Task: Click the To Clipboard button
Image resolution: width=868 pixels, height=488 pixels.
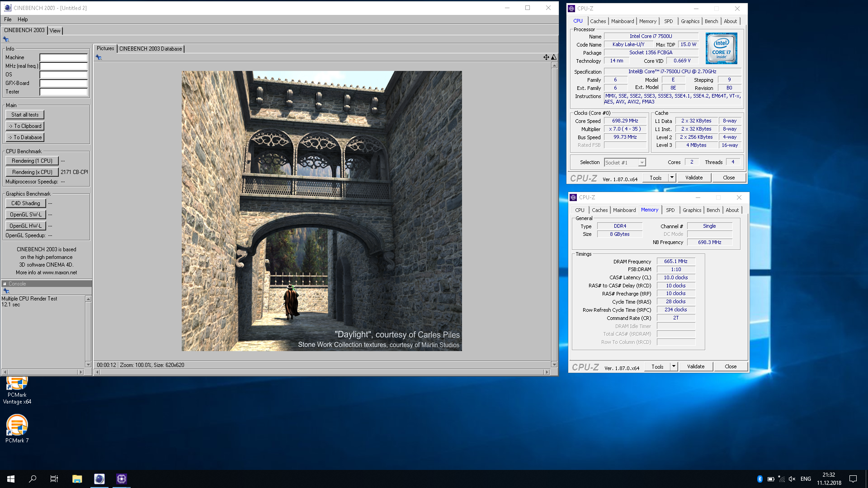Action: click(x=25, y=126)
